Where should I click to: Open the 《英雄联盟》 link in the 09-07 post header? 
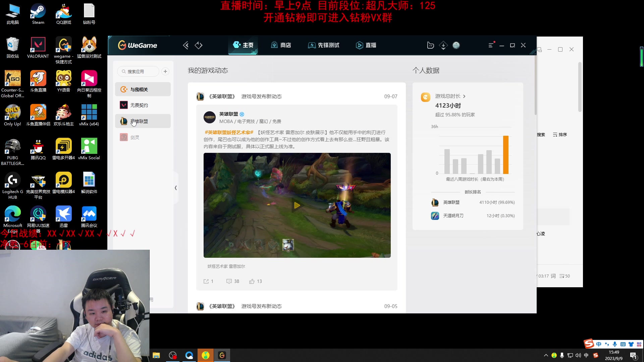(x=222, y=97)
